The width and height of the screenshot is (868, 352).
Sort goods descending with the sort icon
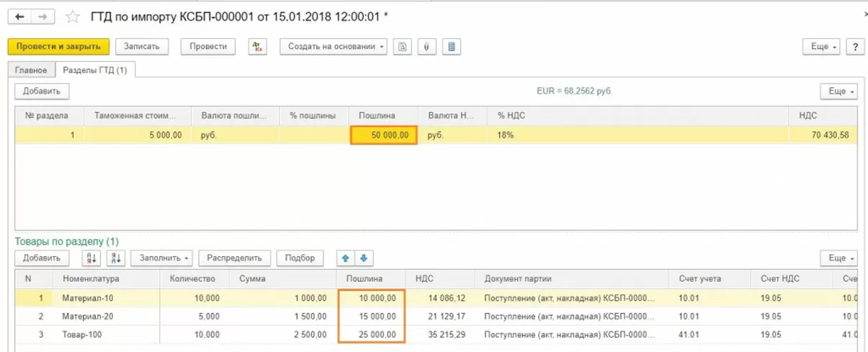click(115, 258)
